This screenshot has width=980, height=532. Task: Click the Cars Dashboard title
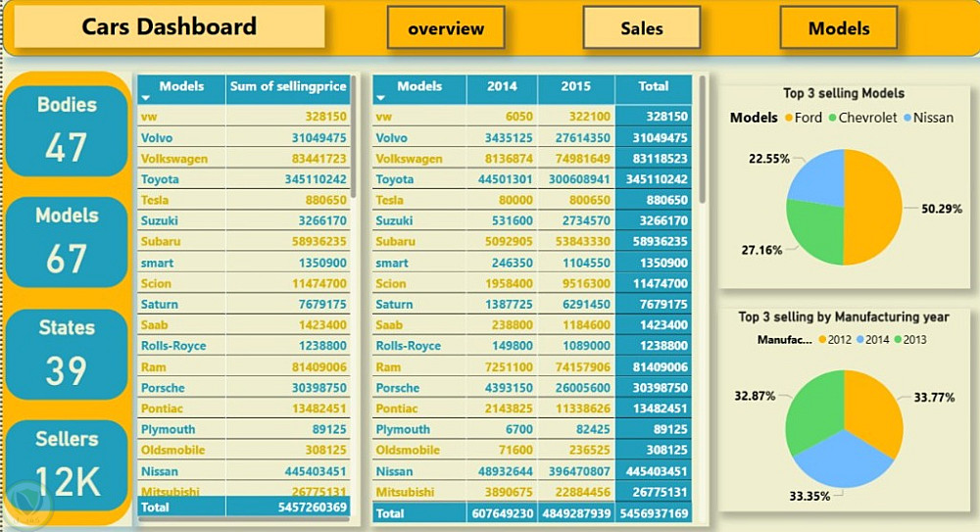169,26
